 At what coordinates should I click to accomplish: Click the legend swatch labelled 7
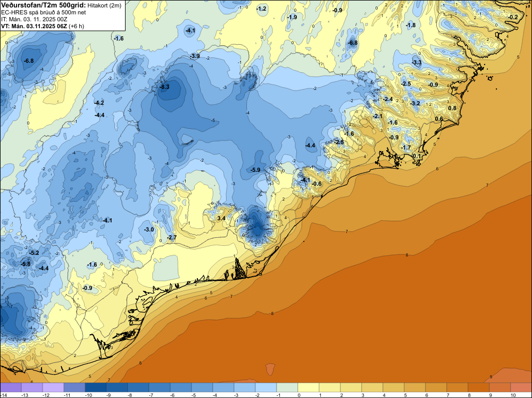tap(457, 387)
